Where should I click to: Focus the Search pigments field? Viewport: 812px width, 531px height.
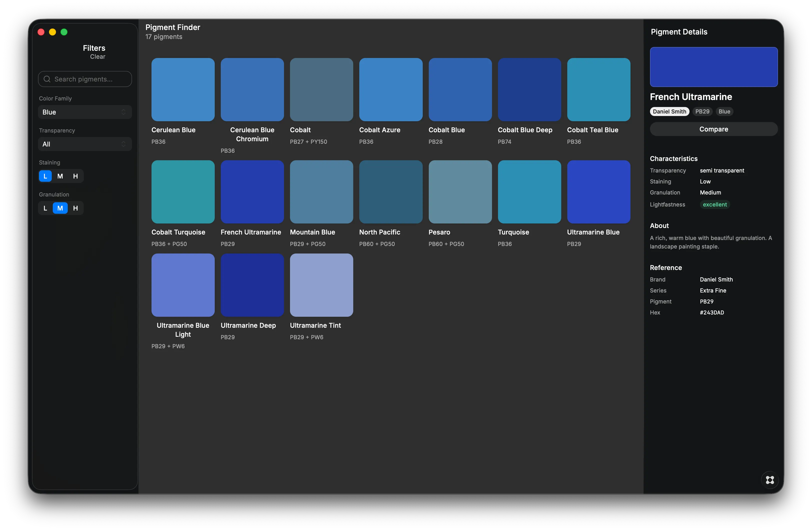[x=84, y=79]
